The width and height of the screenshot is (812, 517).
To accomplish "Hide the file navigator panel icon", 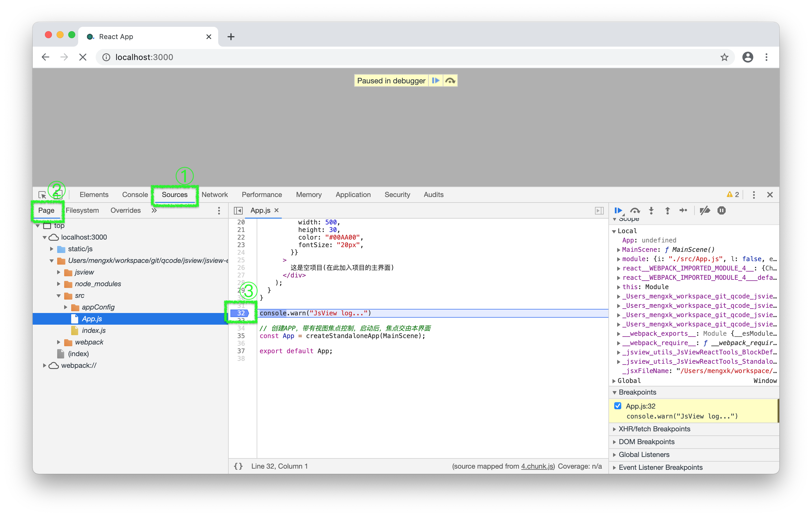I will pyautogui.click(x=238, y=210).
